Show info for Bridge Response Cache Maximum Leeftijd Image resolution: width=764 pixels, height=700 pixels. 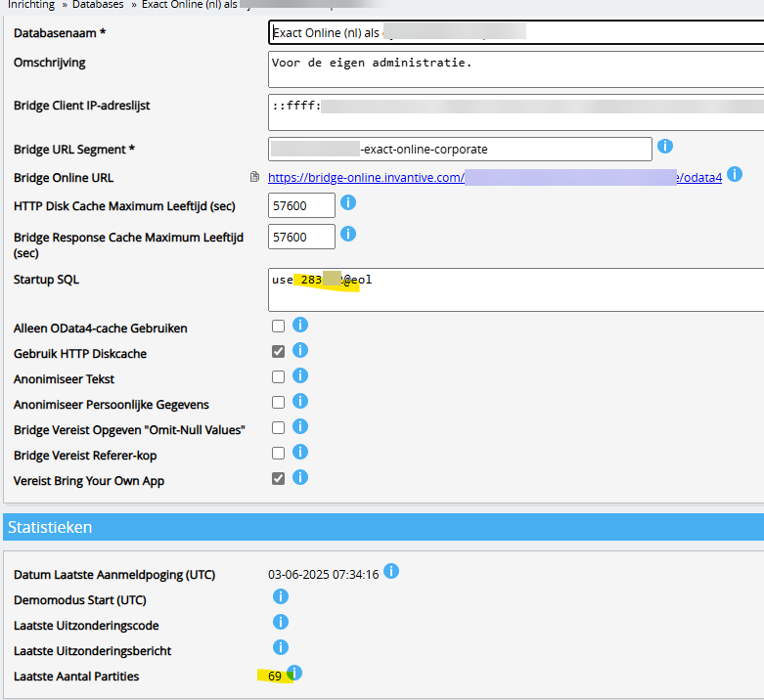(x=348, y=234)
